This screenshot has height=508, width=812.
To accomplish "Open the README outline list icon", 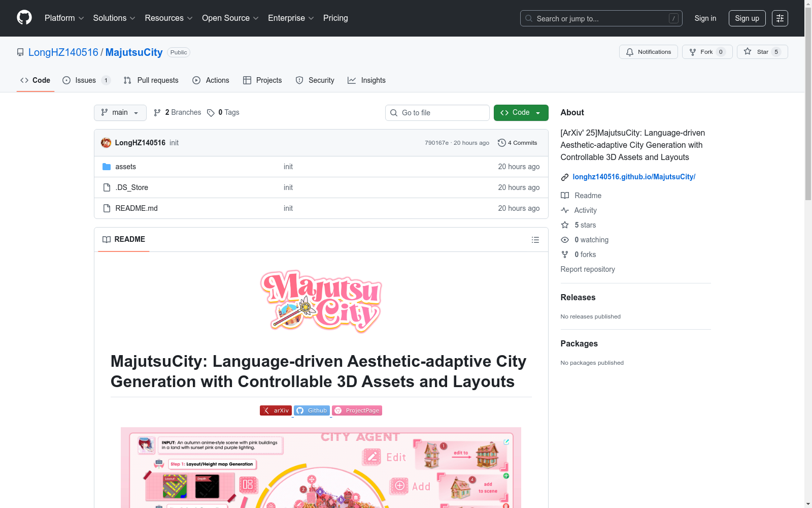I will click(535, 240).
